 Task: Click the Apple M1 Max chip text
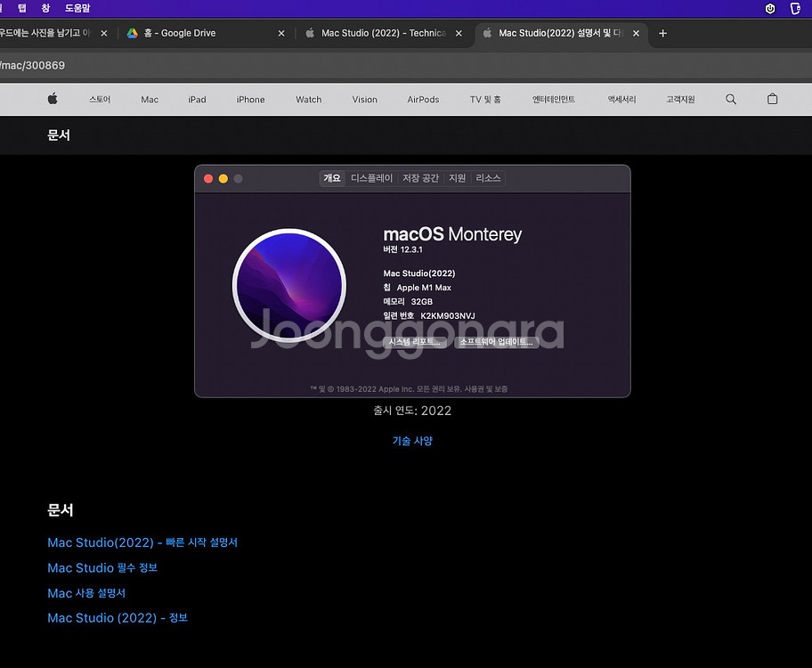click(x=424, y=288)
